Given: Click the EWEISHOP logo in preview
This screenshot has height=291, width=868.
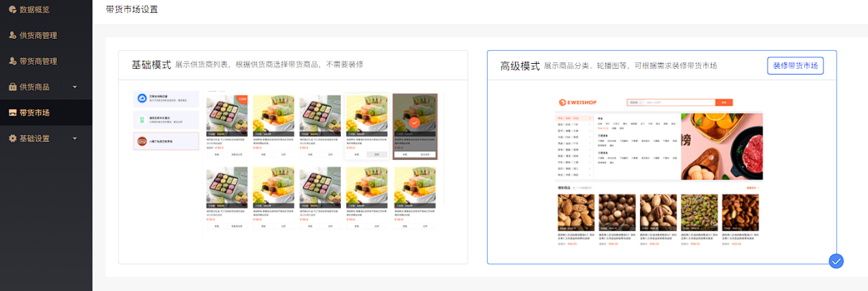Looking at the screenshot, I should pos(578,102).
